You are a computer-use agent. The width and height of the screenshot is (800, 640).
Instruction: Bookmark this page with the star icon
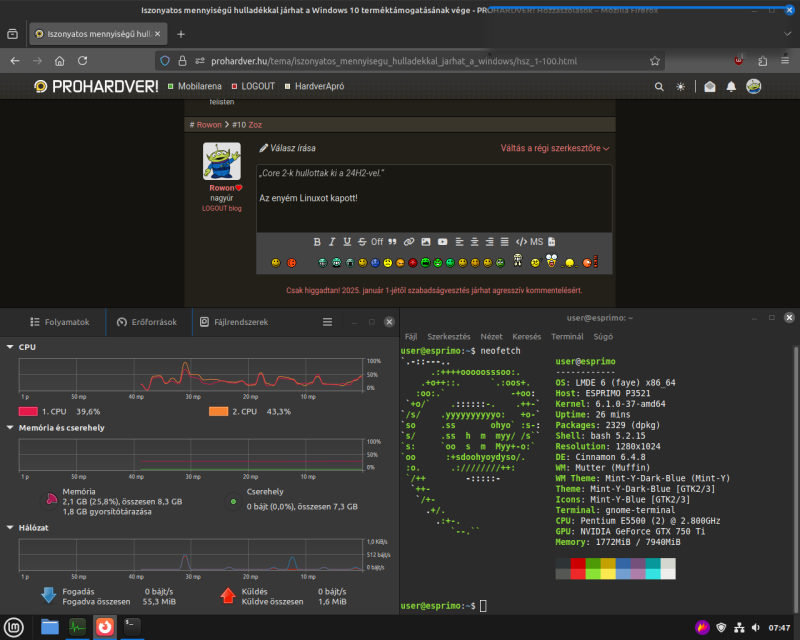(x=655, y=61)
